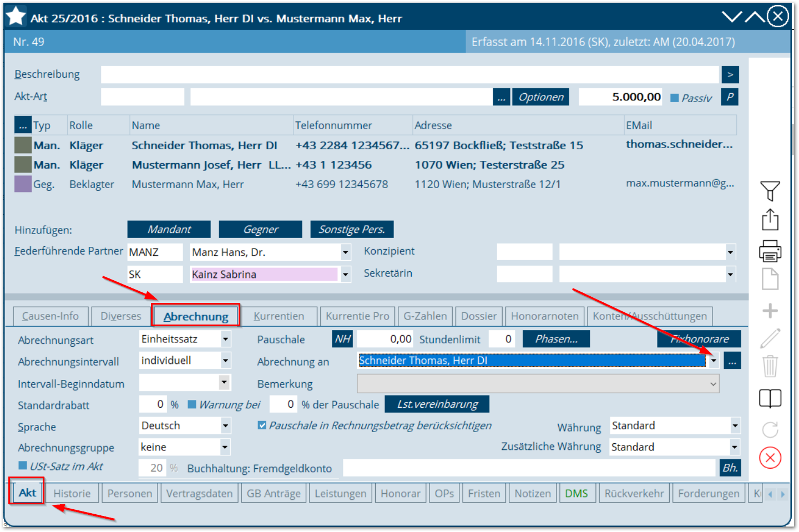Screen dimensions: 799x532
Task: Click the Fixhonorare button
Action: pos(699,339)
